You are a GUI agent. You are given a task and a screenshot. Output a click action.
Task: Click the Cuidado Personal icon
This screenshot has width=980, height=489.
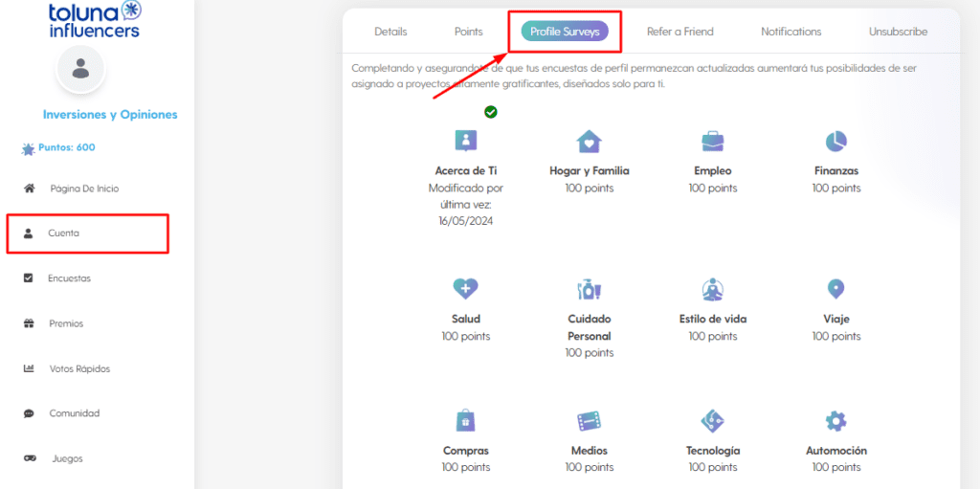pos(589,288)
